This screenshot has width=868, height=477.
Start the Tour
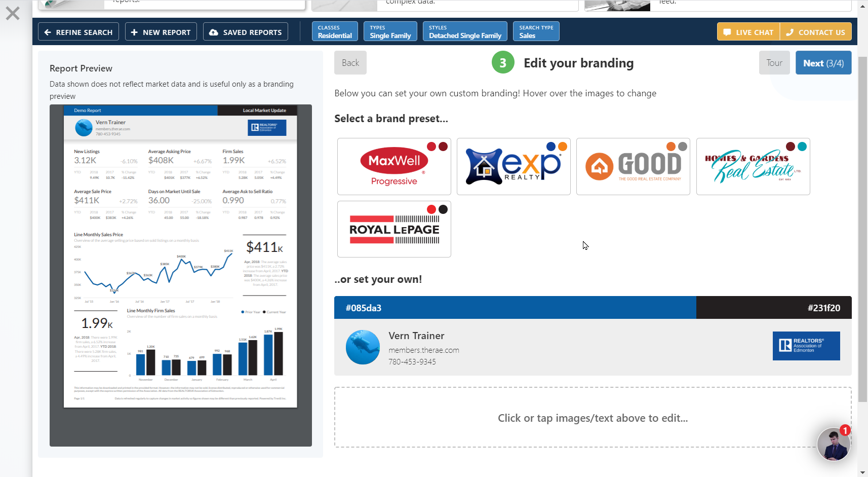[774, 63]
